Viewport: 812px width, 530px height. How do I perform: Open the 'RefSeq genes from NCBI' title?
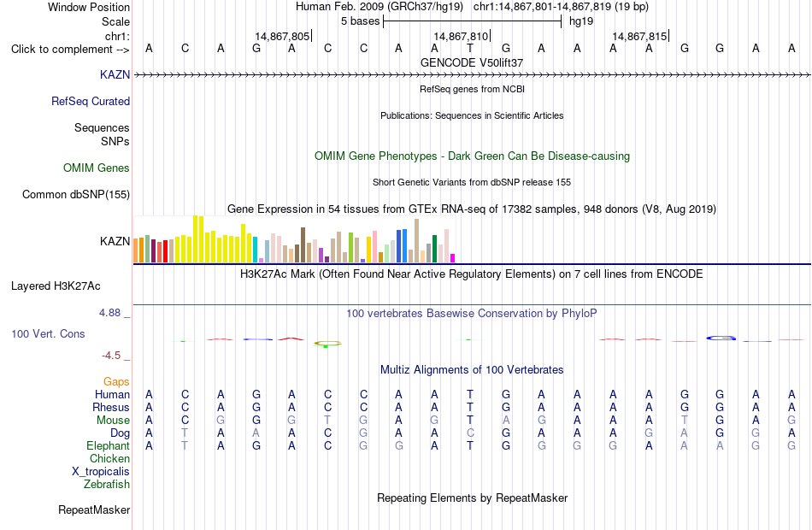coord(473,89)
